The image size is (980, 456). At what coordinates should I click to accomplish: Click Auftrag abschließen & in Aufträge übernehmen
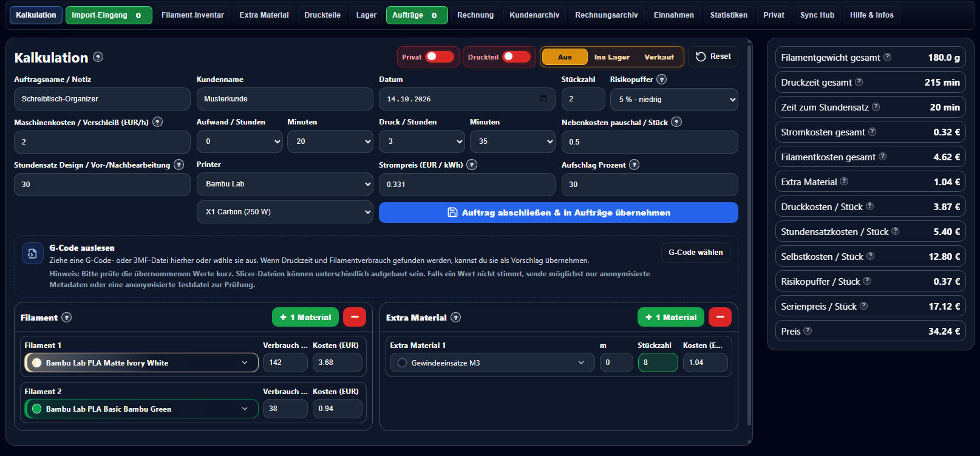pyautogui.click(x=559, y=213)
